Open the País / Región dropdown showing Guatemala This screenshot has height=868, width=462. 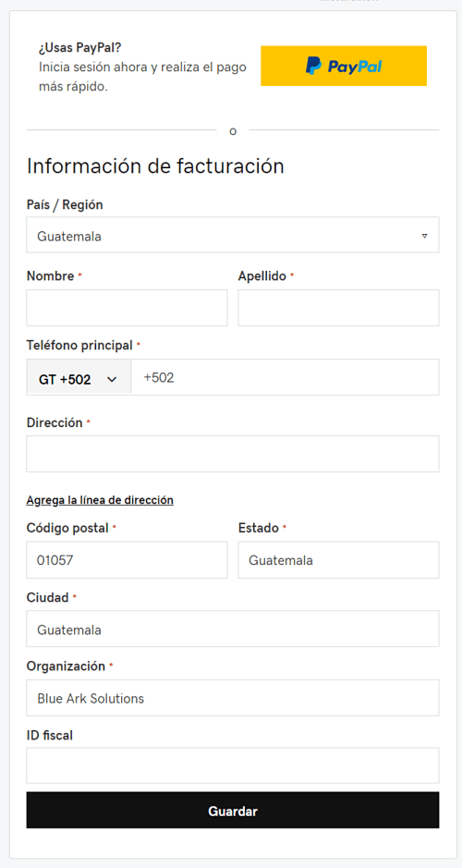pyautogui.click(x=232, y=235)
